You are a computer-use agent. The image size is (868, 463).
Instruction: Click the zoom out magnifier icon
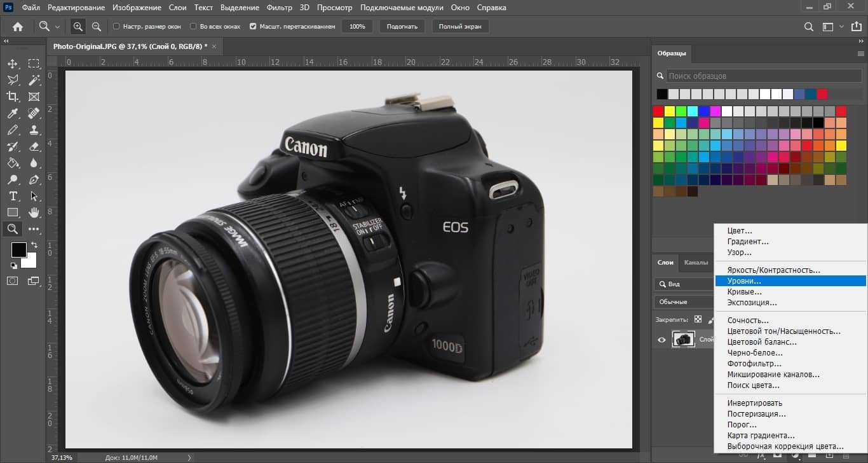(x=97, y=26)
